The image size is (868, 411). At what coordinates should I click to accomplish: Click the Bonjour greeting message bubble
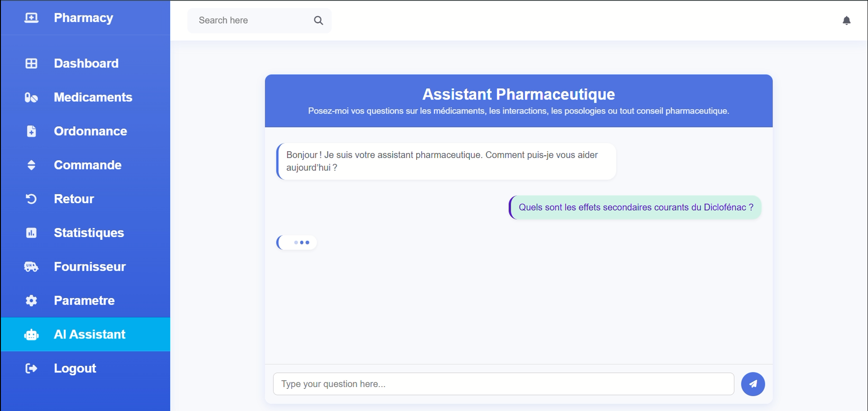click(x=446, y=161)
